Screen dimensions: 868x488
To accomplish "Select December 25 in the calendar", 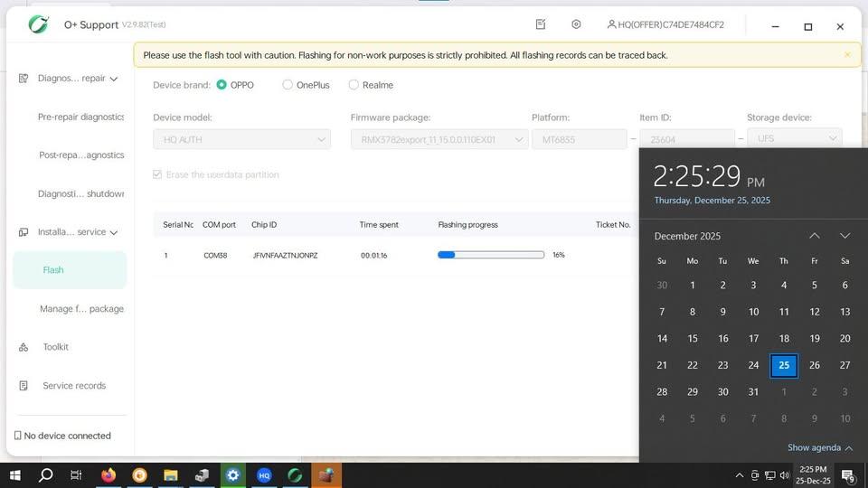I will (x=784, y=365).
